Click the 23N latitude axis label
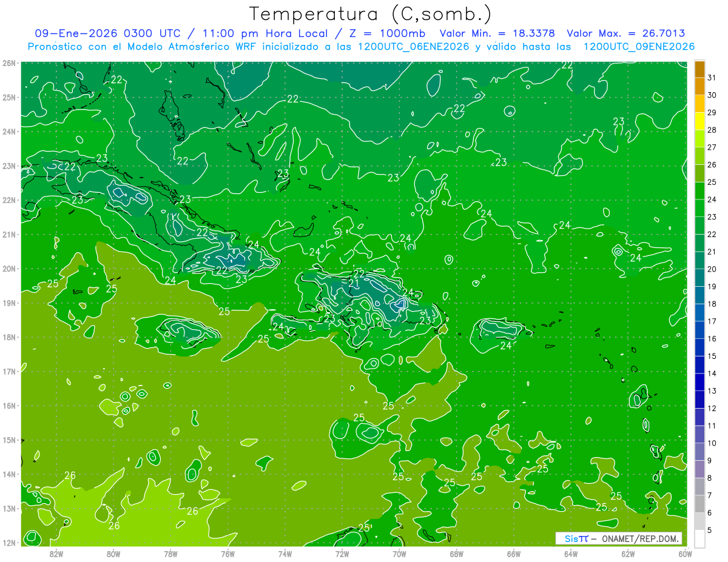 8,166
